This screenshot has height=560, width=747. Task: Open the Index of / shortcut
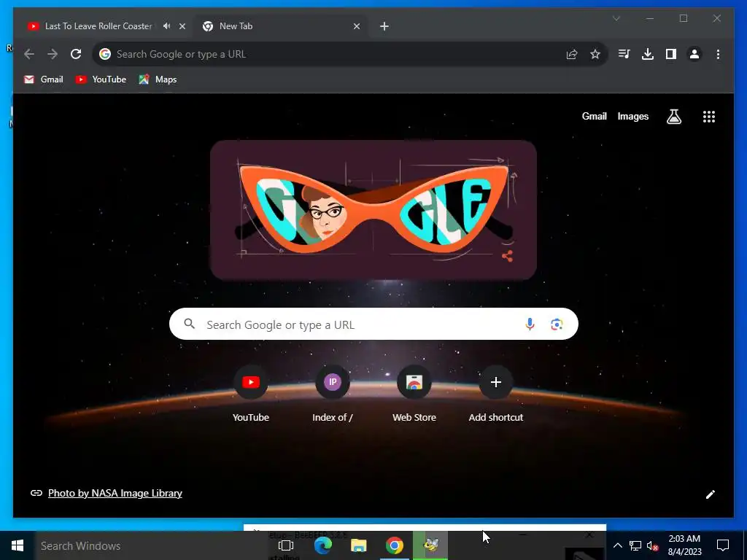point(333,393)
